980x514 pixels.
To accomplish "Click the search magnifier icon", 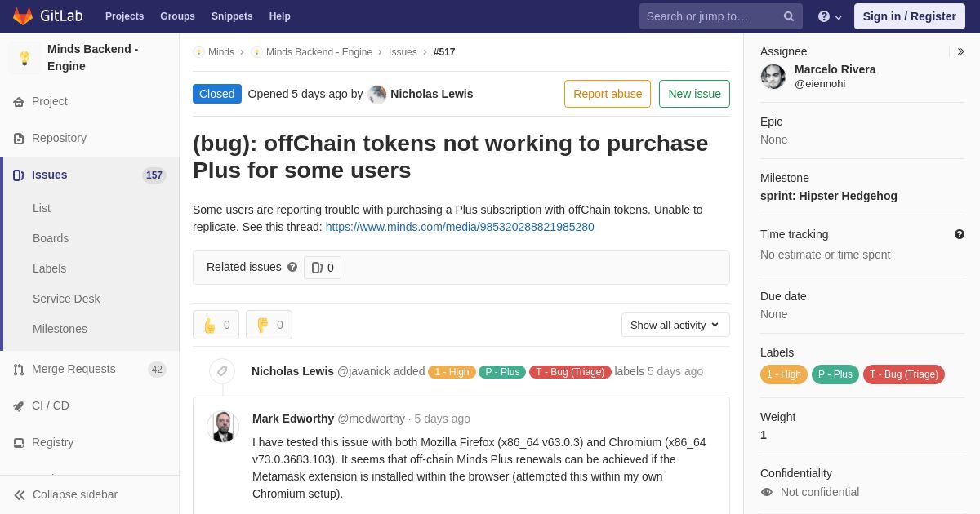I will tap(789, 16).
